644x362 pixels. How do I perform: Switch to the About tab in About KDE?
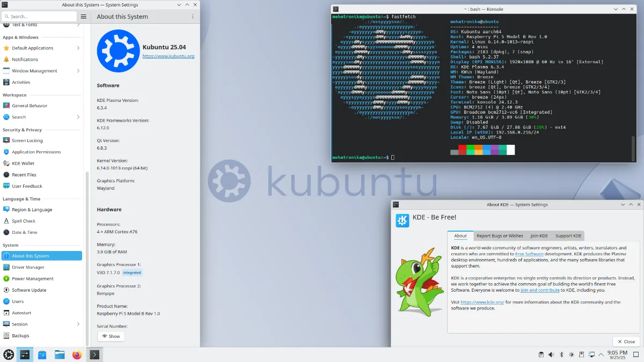coord(460,236)
